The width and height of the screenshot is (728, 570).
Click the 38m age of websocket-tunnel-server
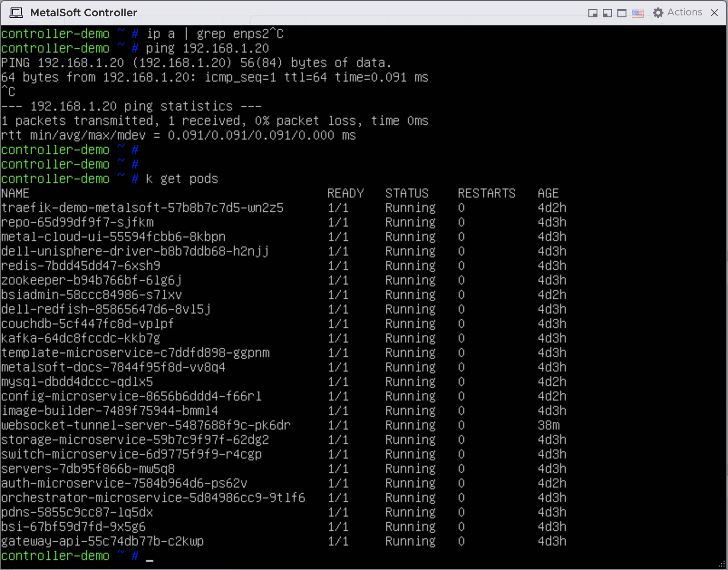(548, 425)
